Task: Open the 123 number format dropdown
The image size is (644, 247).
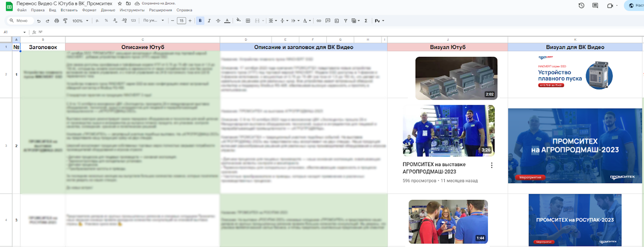Action: (x=133, y=21)
